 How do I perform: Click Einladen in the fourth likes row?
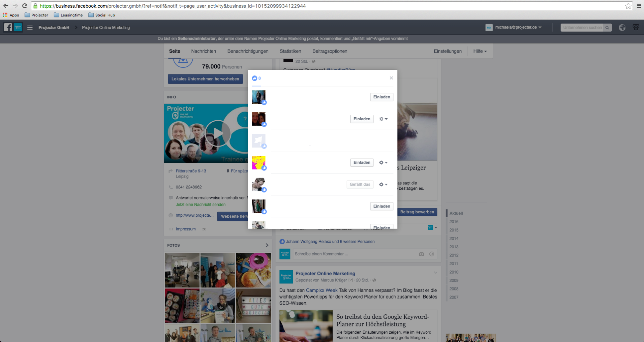click(x=362, y=163)
